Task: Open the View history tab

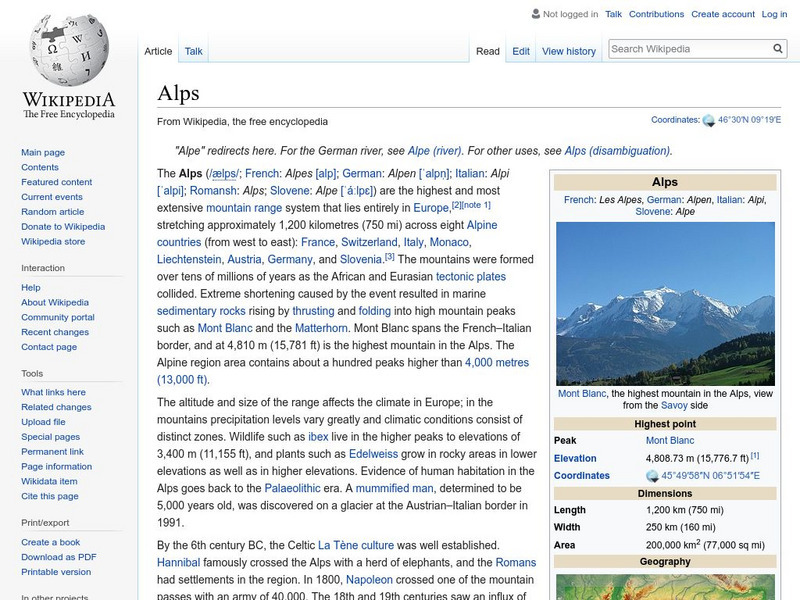Action: click(569, 51)
